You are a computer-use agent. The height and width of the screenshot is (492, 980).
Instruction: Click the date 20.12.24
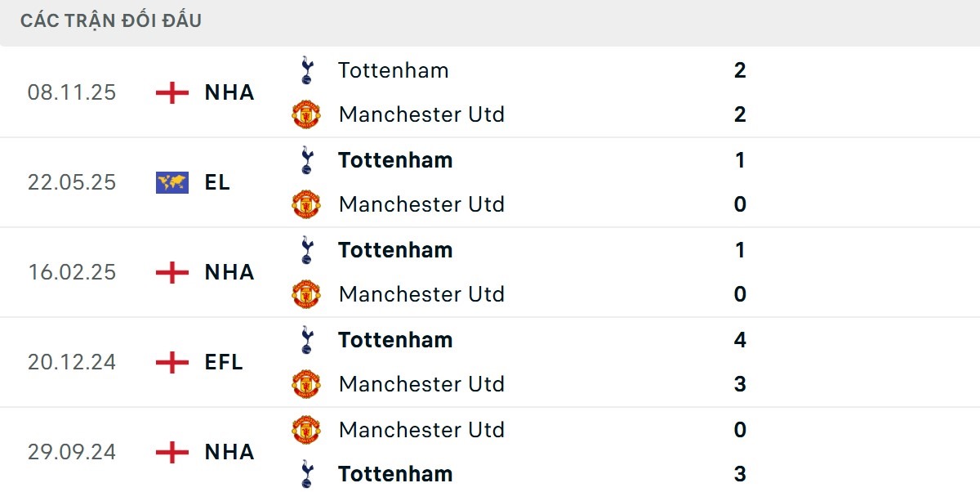click(73, 362)
